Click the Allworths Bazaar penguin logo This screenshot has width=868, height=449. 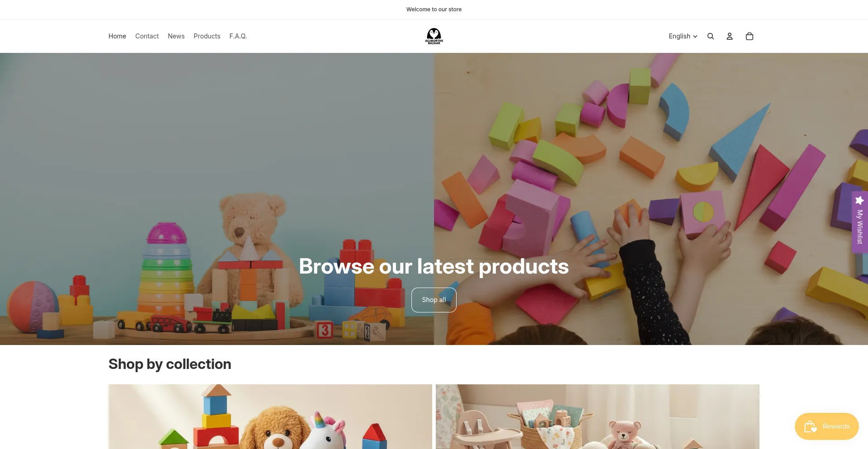click(434, 36)
